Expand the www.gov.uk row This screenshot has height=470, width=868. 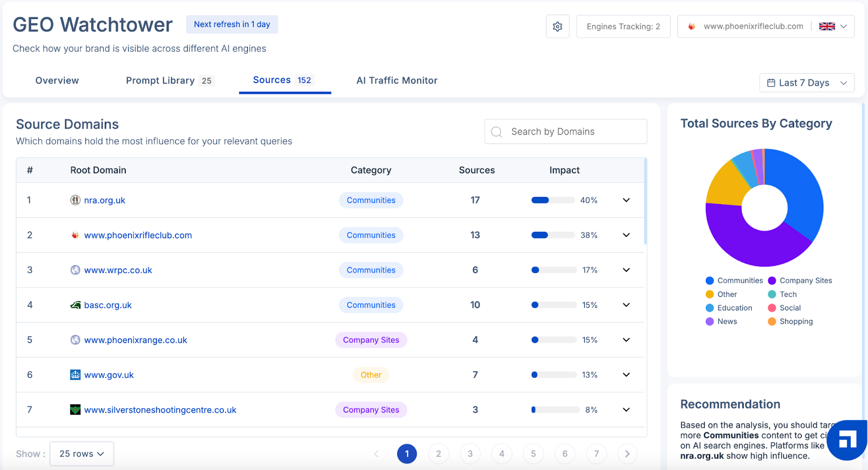pos(626,374)
